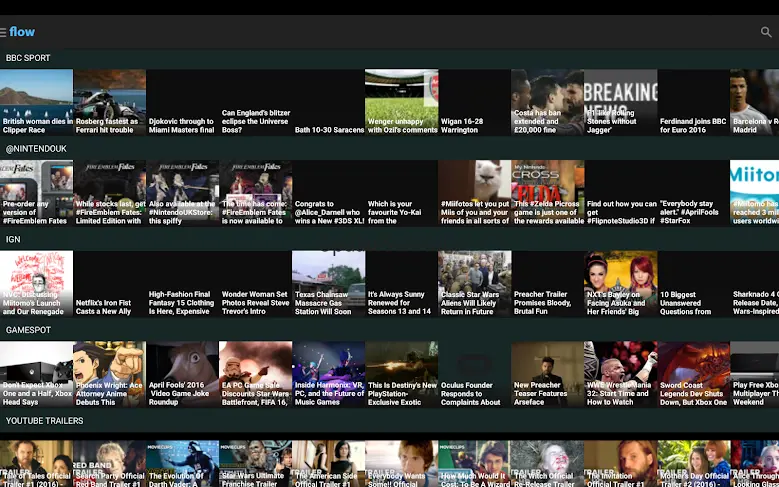This screenshot has height=487, width=779.
Task: Open the Rosberg fastest as Ferrari story
Action: pos(109,102)
